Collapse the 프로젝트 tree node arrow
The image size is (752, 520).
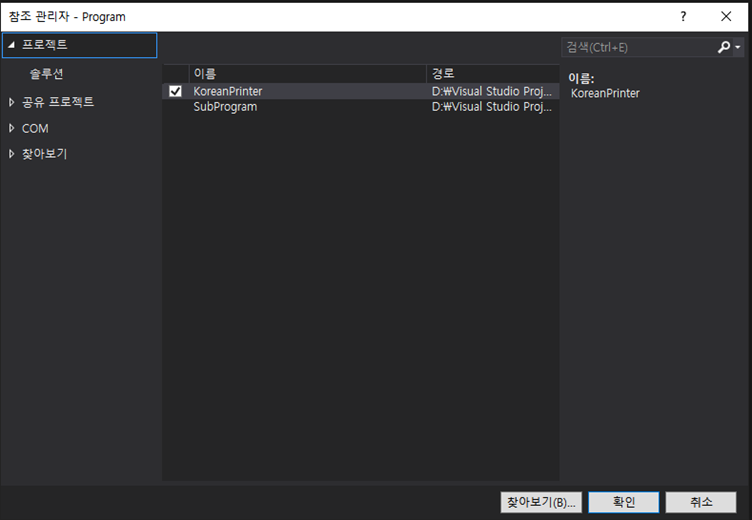tap(12, 45)
